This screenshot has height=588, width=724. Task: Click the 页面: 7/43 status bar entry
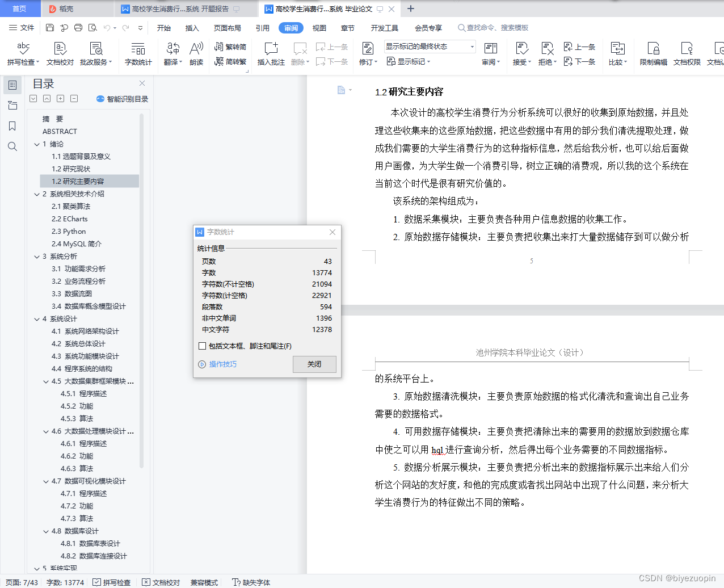(22, 582)
